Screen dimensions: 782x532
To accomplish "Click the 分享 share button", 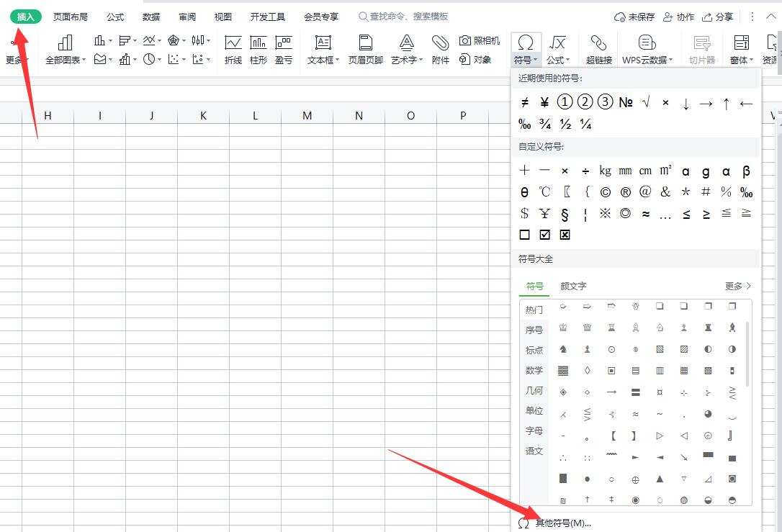I will (x=718, y=17).
